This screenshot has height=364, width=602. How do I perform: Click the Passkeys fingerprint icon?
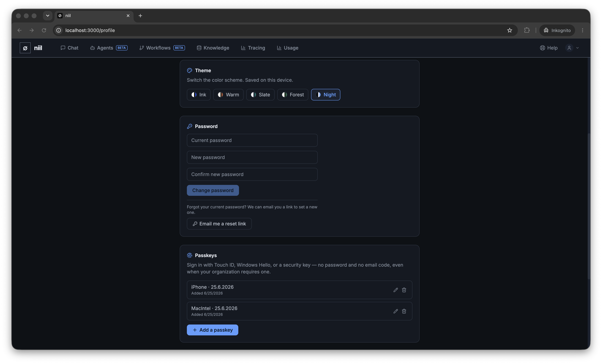(190, 255)
